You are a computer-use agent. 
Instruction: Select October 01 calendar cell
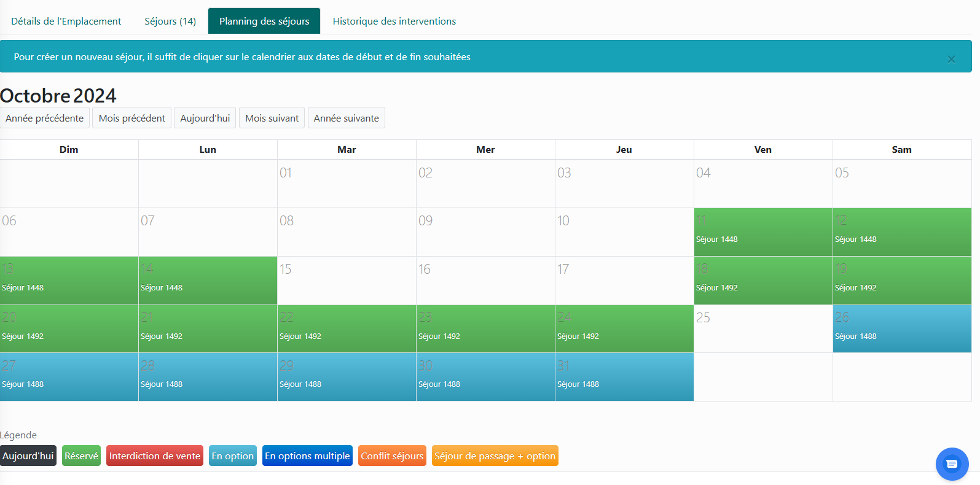pyautogui.click(x=347, y=184)
